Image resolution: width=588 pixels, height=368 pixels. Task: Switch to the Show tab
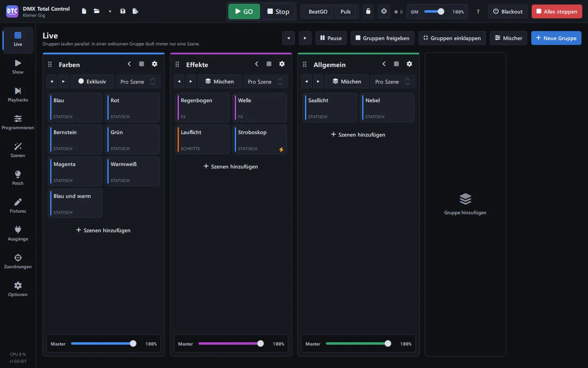(18, 67)
